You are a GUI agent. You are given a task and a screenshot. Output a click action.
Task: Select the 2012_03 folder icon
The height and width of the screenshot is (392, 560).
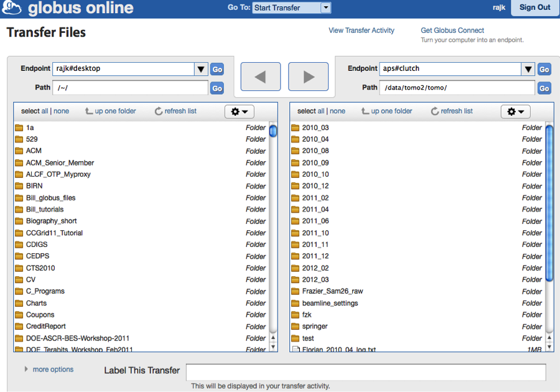296,279
